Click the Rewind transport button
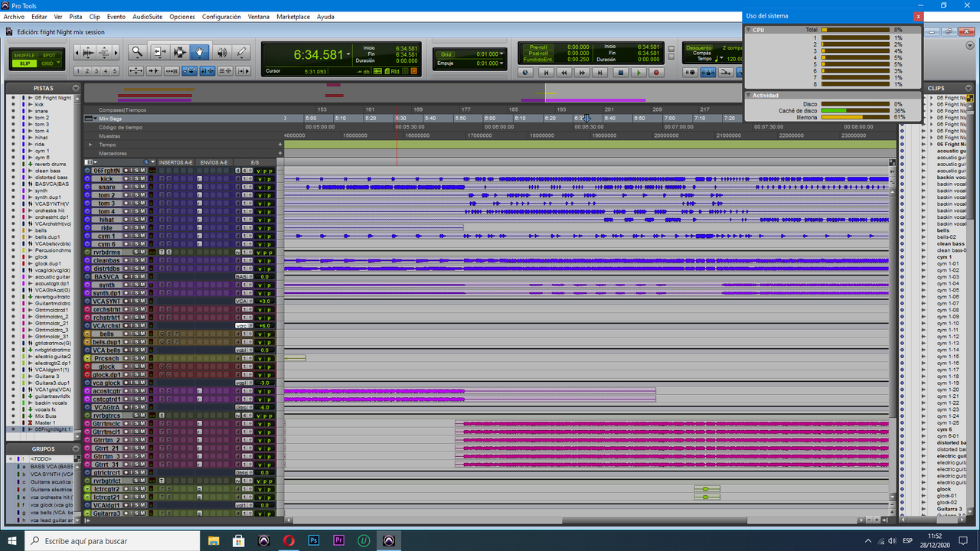The width and height of the screenshot is (980, 551). click(x=564, y=73)
